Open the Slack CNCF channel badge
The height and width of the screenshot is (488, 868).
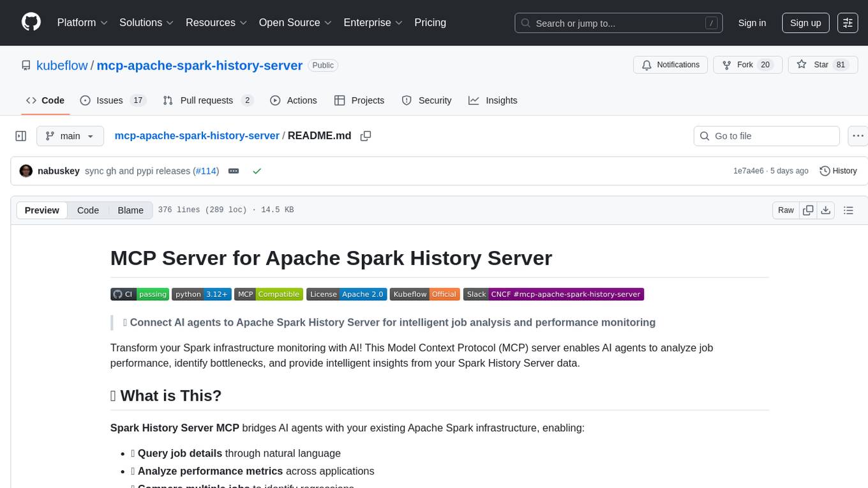coord(553,294)
